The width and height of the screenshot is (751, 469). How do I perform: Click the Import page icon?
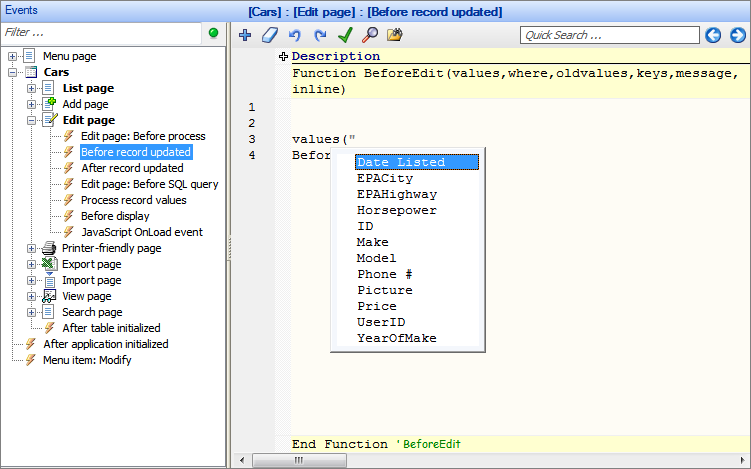point(49,280)
